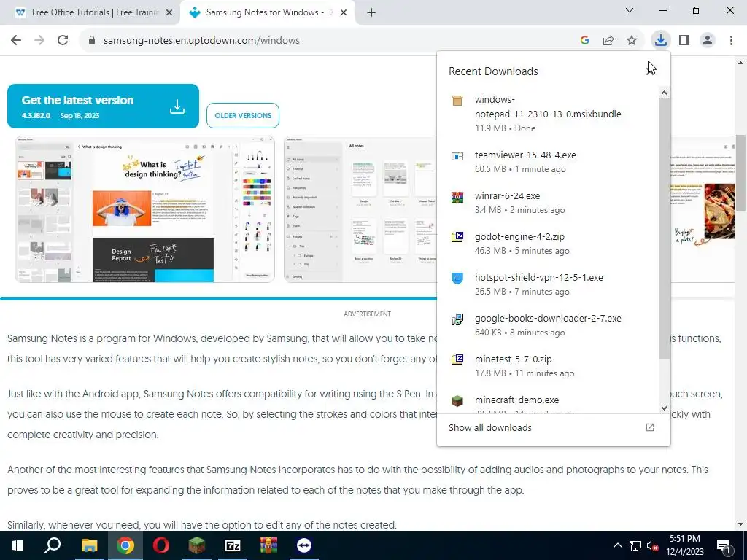Click the hotspot shield file icon
The width and height of the screenshot is (747, 560).
tap(457, 278)
